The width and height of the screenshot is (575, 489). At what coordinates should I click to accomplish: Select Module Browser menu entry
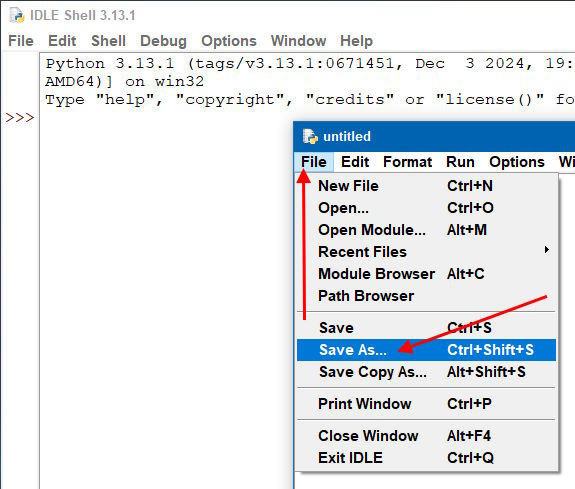[426, 274]
